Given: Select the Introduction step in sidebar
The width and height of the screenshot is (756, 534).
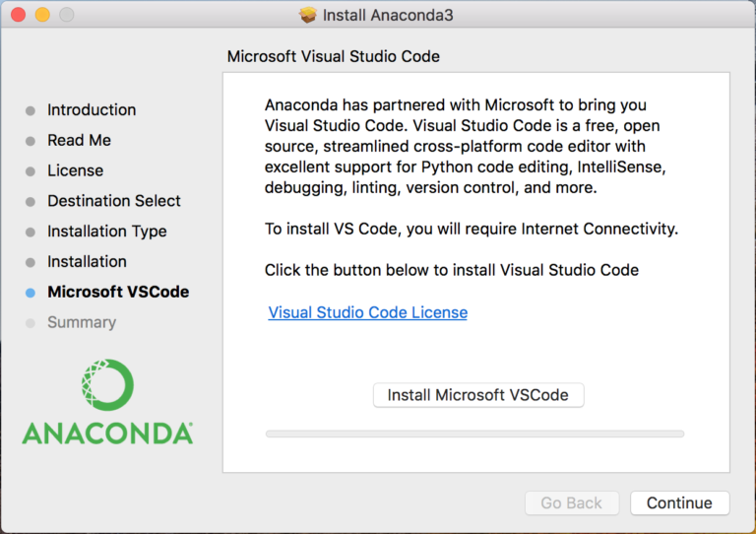Looking at the screenshot, I should click(92, 109).
